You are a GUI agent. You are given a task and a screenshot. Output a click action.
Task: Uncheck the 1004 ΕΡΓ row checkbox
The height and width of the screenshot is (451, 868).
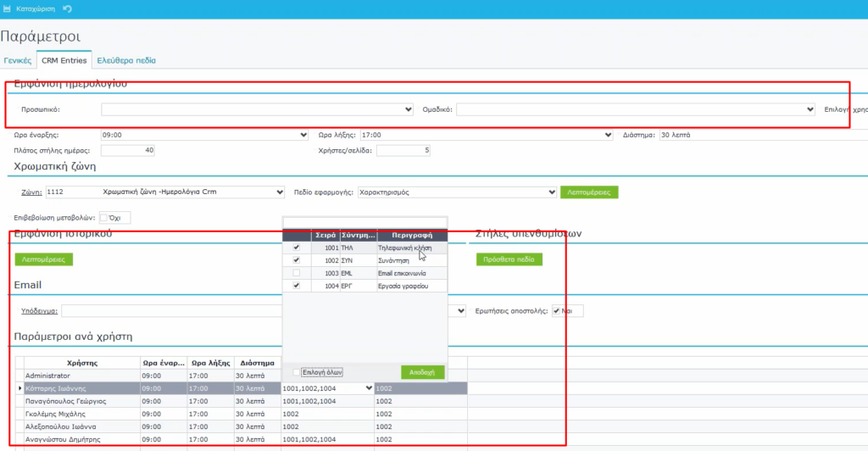pyautogui.click(x=296, y=286)
